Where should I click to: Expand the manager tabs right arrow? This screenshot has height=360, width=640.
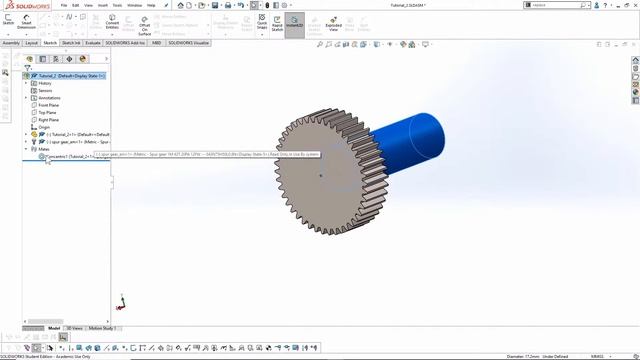click(x=106, y=59)
